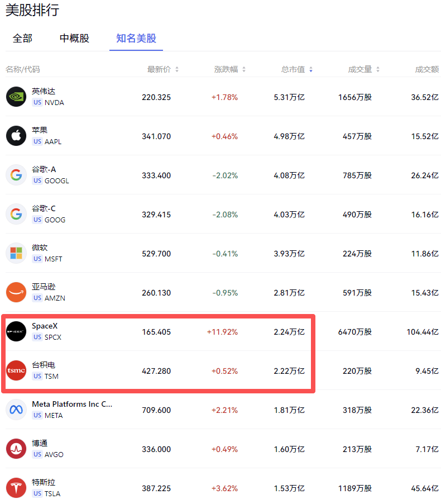Click the 3.93万亿 market cap

coord(289,254)
